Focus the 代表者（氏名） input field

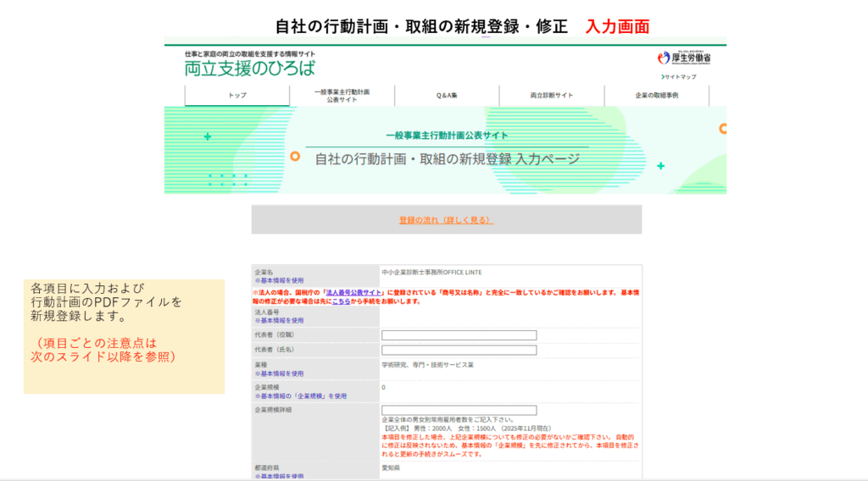pos(459,350)
